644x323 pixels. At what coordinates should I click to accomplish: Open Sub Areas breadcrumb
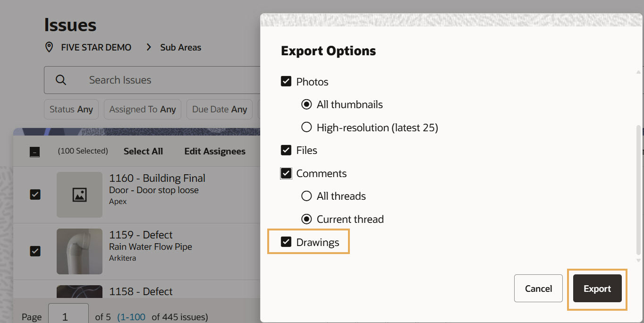[180, 47]
